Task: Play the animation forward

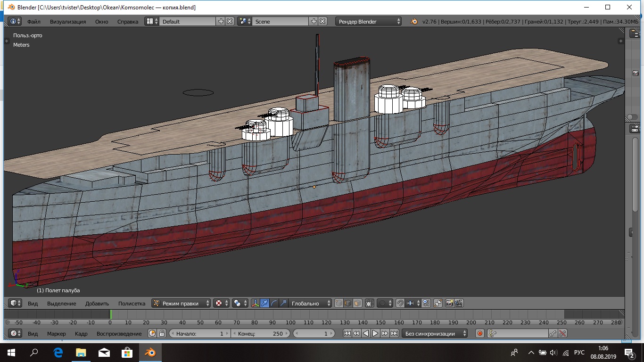Action: (375, 333)
